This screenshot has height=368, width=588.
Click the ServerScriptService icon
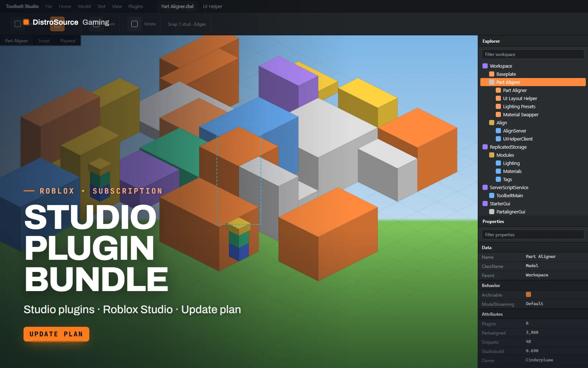[485, 187]
